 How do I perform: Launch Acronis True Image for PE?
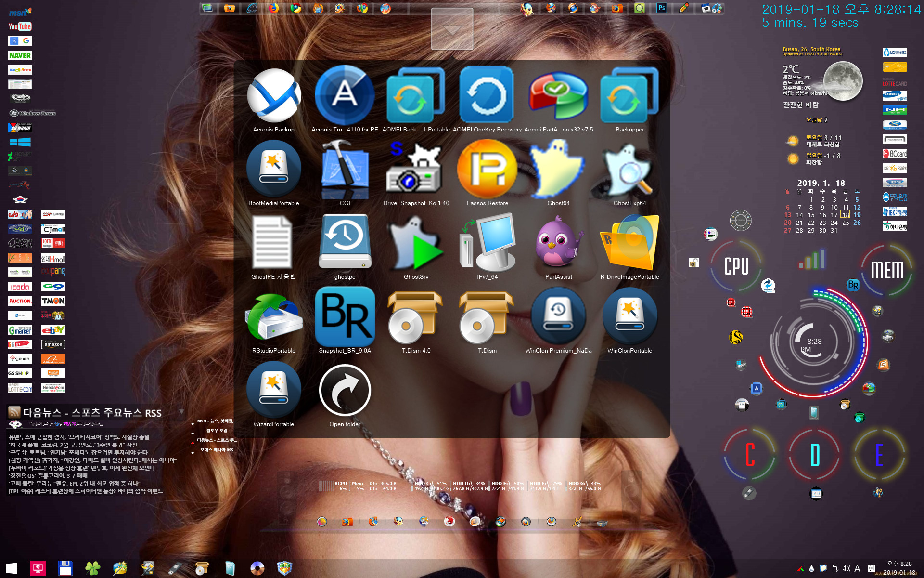pyautogui.click(x=345, y=95)
